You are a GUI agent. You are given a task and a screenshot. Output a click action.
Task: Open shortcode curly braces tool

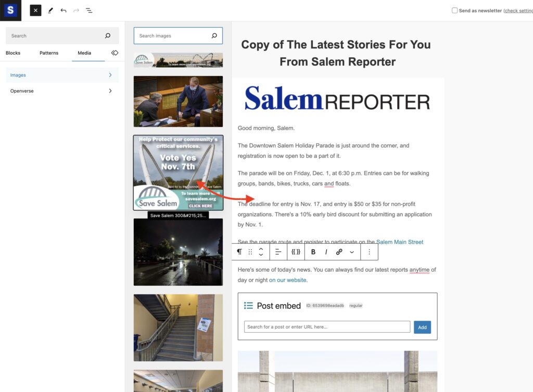[296, 252]
